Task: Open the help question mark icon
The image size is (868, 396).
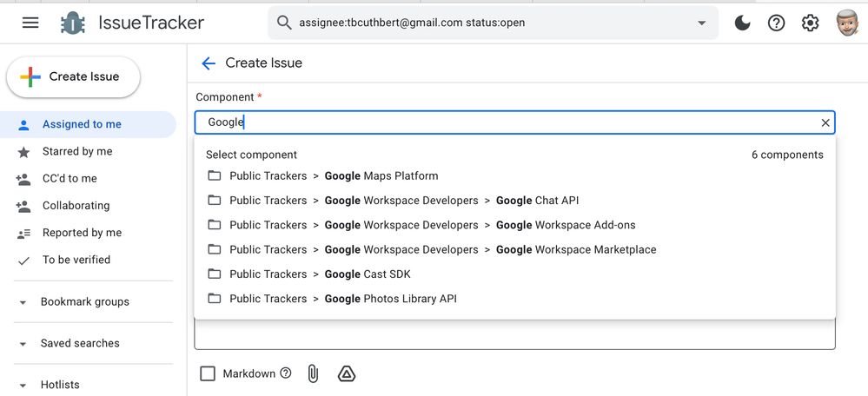Action: point(777,23)
